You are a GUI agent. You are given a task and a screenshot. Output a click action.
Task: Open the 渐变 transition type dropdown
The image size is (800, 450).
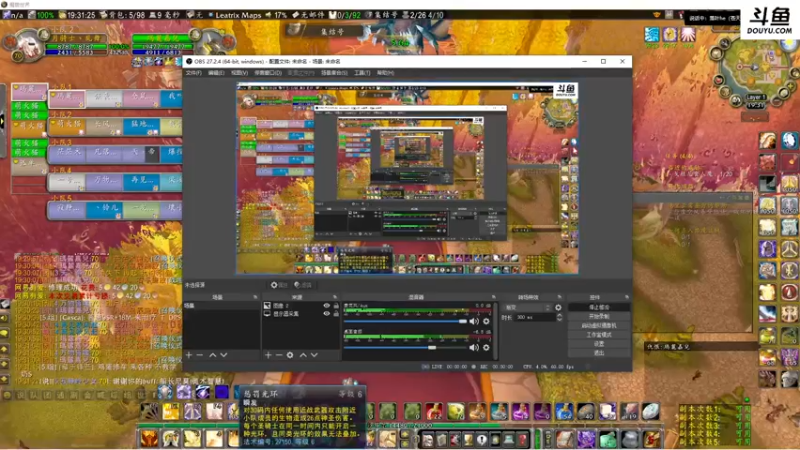[x=527, y=307]
